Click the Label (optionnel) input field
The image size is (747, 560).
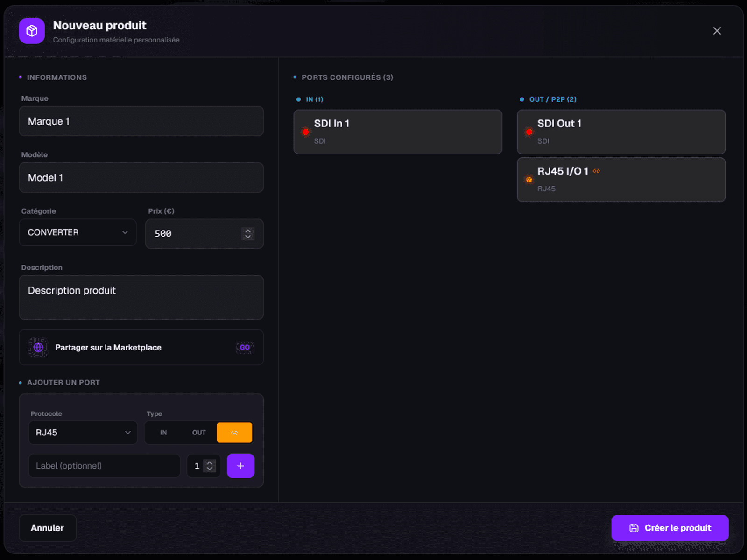[x=104, y=466]
